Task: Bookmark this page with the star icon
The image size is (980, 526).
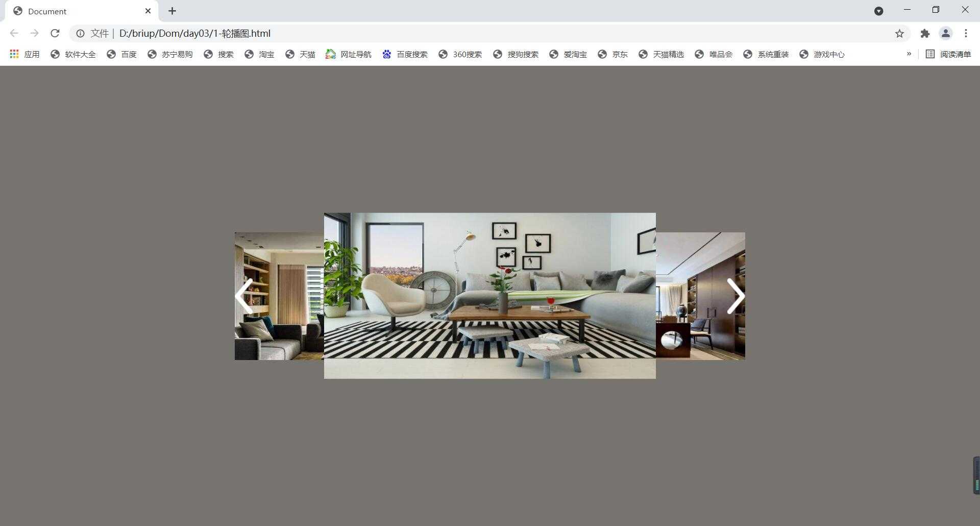Action: pos(899,33)
